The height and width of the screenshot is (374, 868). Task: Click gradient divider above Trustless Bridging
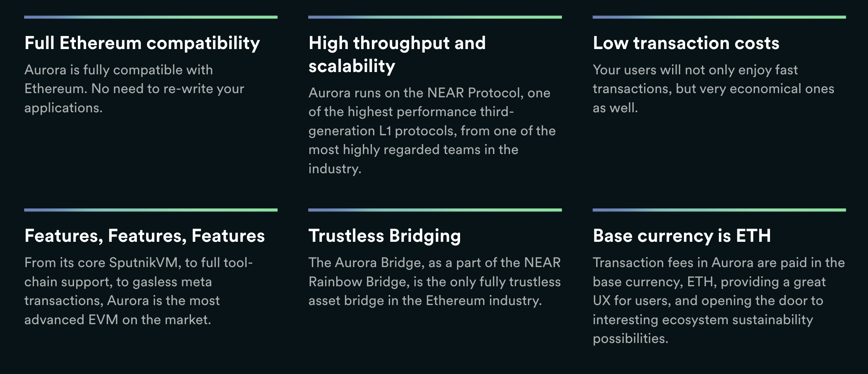[435, 210]
